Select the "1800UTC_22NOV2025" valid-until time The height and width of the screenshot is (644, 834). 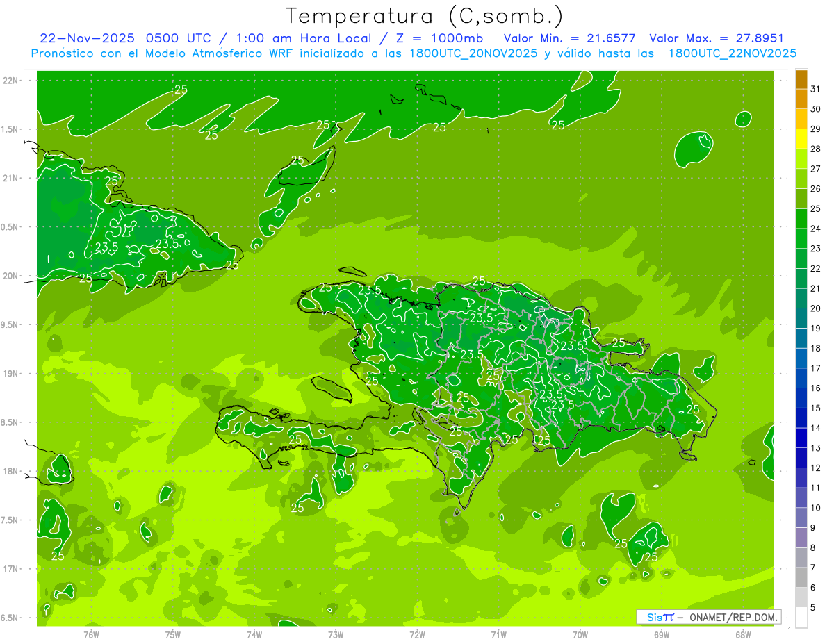coord(733,53)
